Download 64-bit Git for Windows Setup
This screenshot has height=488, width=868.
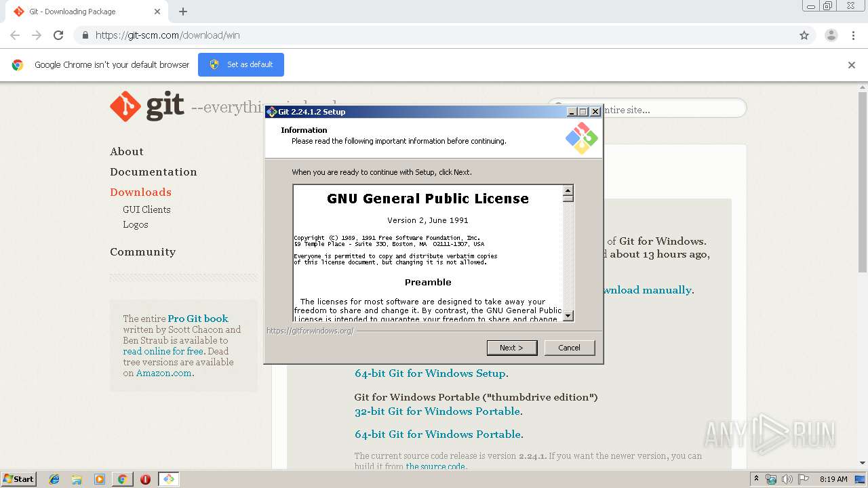[430, 373]
